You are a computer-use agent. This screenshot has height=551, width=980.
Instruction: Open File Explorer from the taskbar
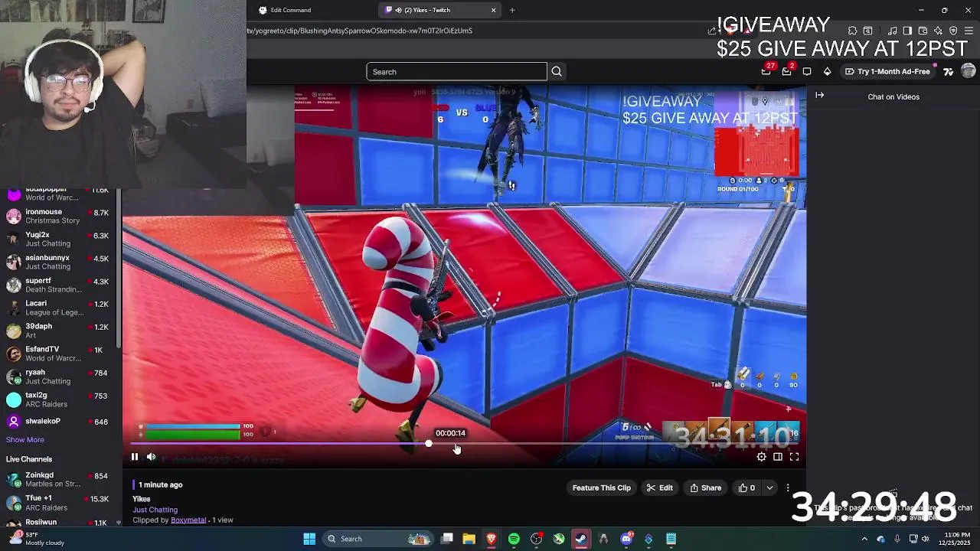(469, 539)
